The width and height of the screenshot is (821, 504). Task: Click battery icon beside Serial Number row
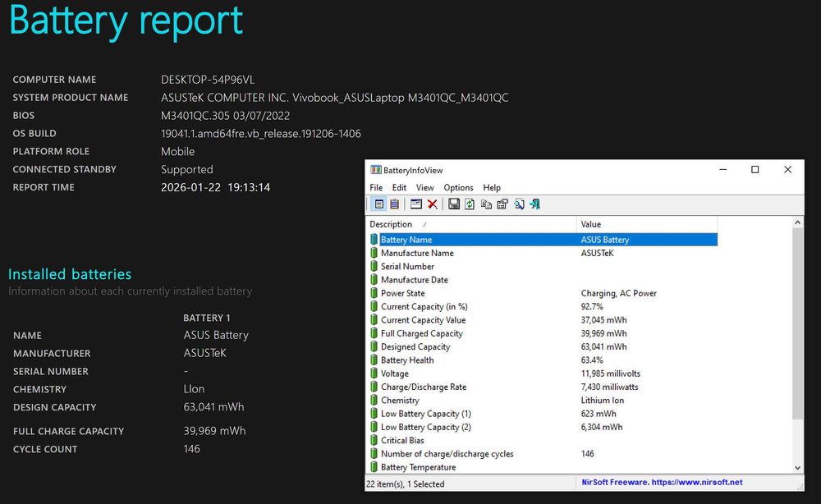click(374, 267)
